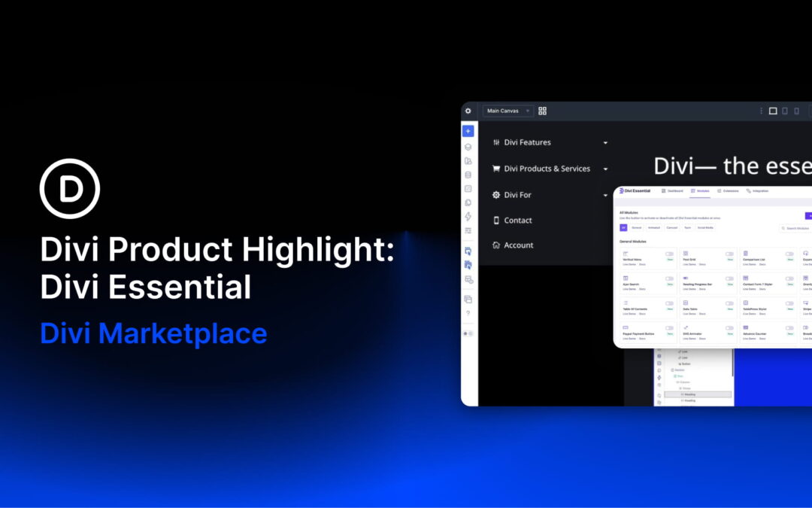
Task: Switch to tablet view icon
Action: point(785,111)
